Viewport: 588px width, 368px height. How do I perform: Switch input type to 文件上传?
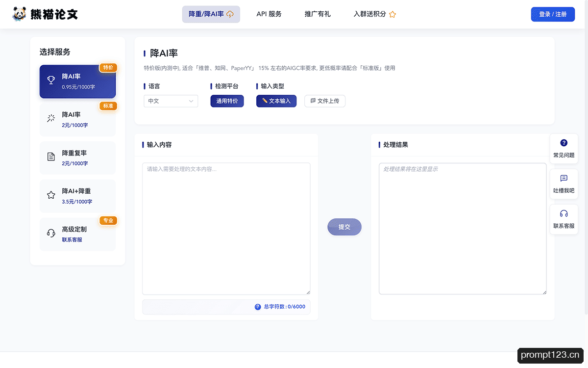click(325, 101)
